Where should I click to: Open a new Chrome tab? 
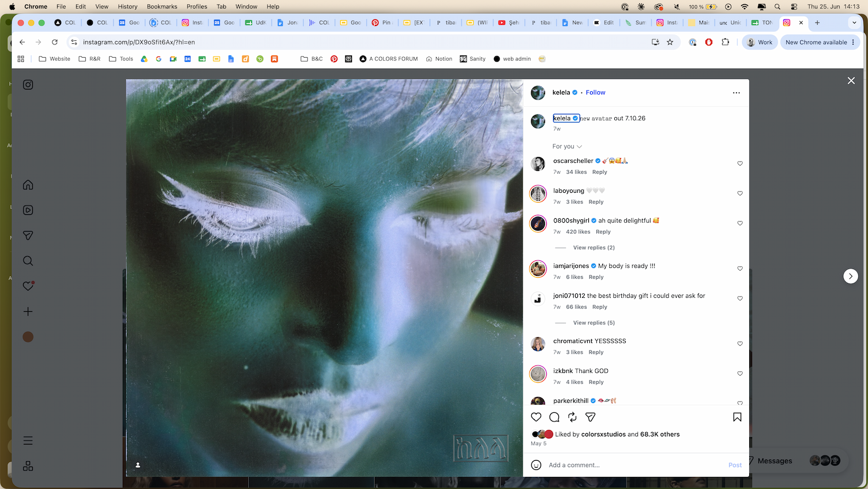(817, 23)
